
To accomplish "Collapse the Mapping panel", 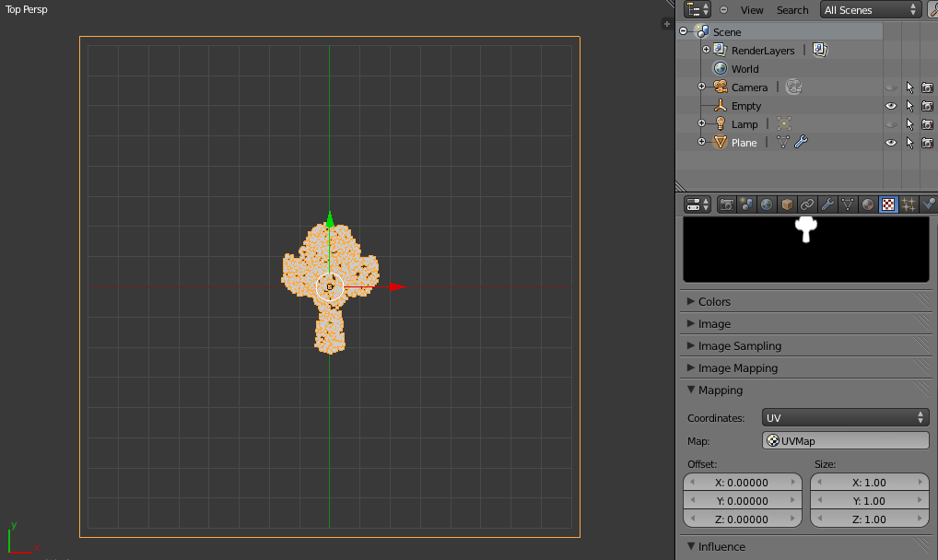I will click(691, 390).
